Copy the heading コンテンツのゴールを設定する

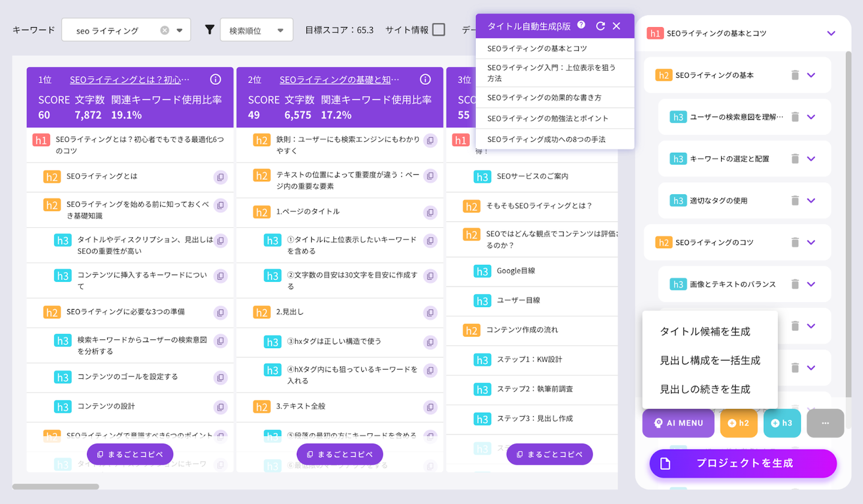point(221,377)
